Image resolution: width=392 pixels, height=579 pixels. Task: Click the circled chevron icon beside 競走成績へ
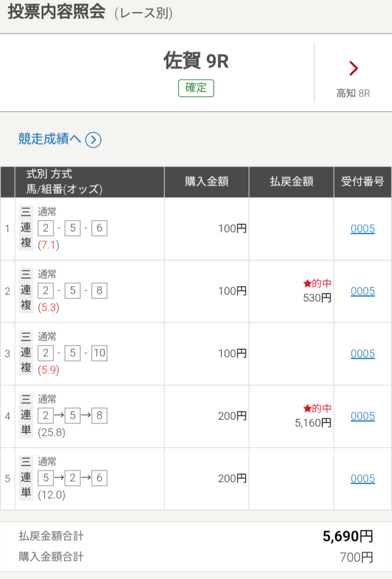[93, 140]
